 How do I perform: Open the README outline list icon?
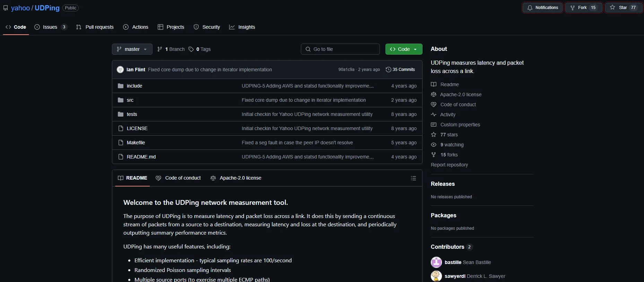tap(414, 178)
